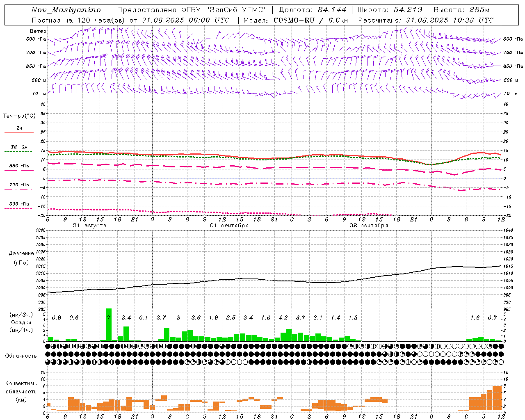Click the "(гПа)" unit under Давление
The height and width of the screenshot is (420, 525).
click(21, 263)
